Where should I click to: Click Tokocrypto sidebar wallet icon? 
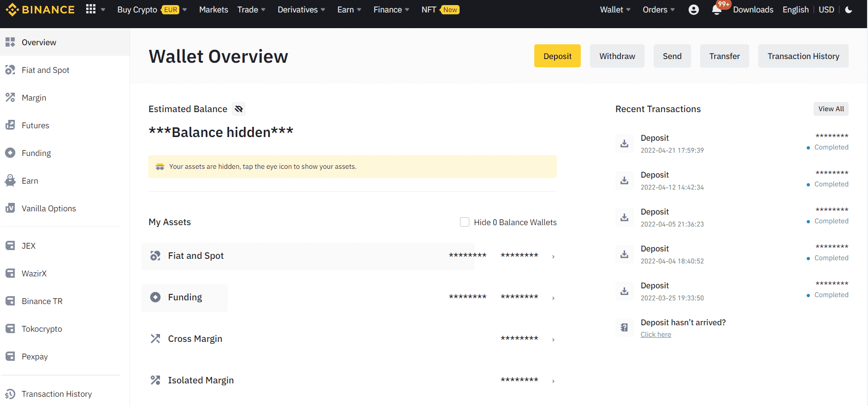(x=10, y=328)
